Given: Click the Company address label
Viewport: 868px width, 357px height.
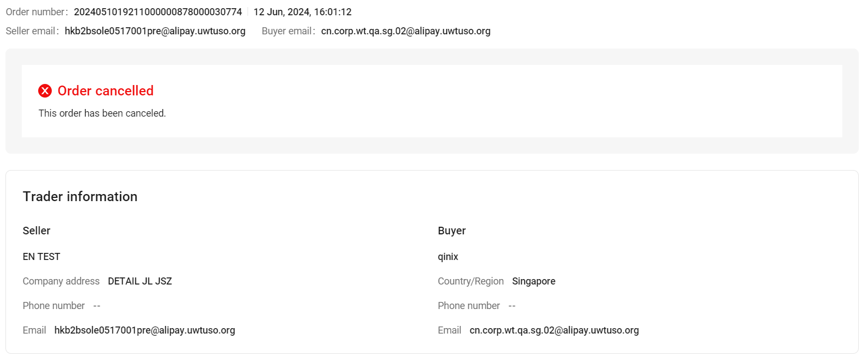Looking at the screenshot, I should (x=61, y=281).
